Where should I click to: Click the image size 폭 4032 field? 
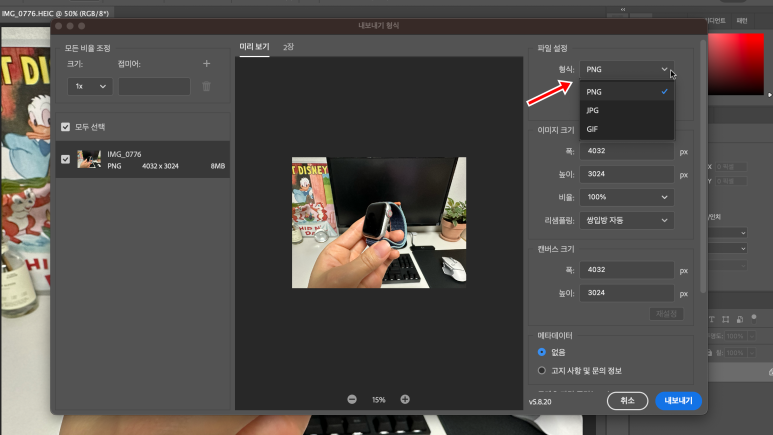(x=627, y=151)
